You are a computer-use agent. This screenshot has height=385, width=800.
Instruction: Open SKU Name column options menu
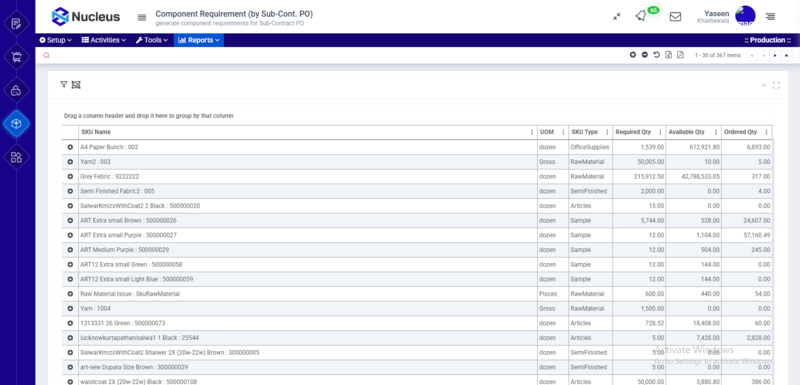click(532, 132)
